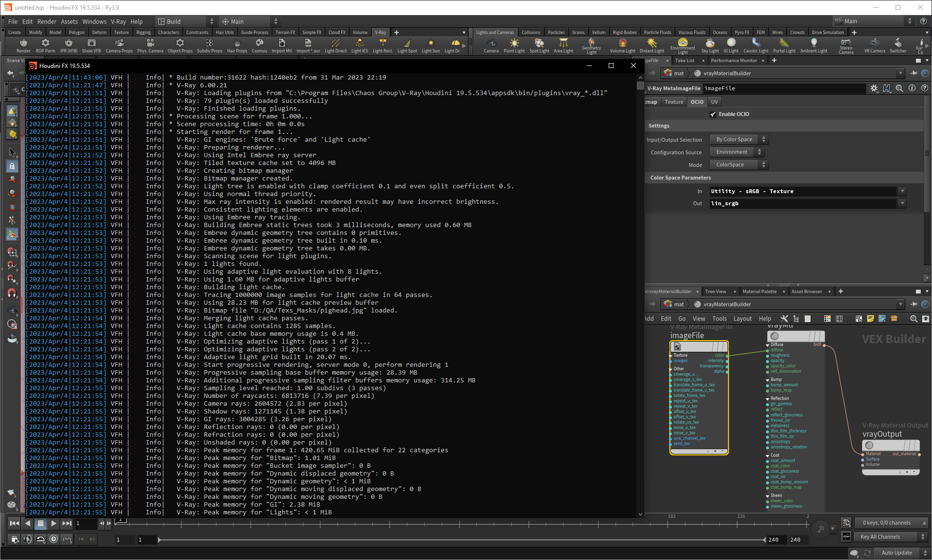Click the Render shelf tool

23,46
